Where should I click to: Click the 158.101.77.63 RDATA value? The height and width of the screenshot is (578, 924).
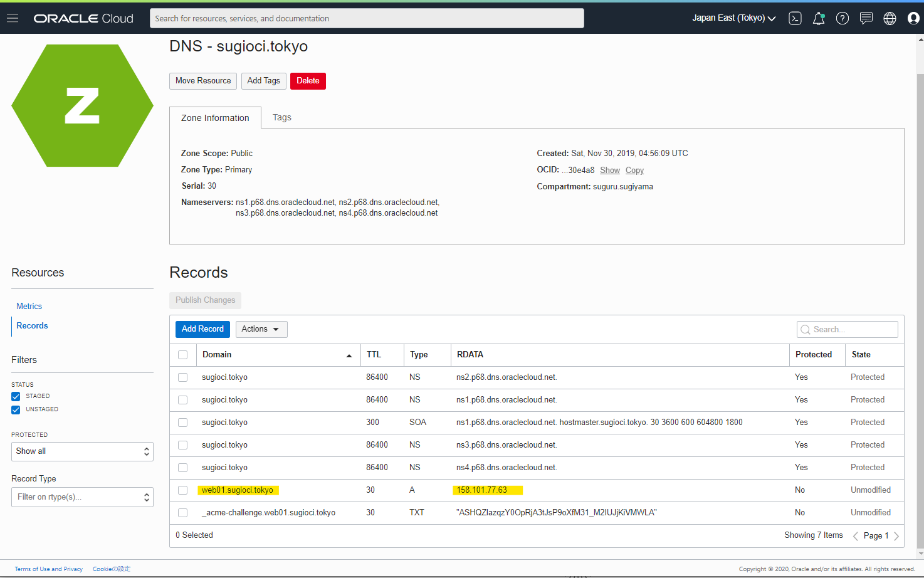pyautogui.click(x=481, y=490)
